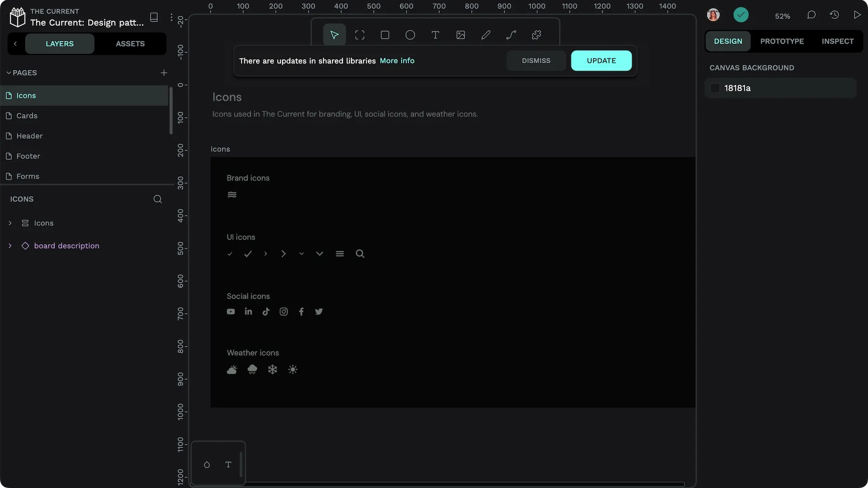
Task: Click the hamburger menu UI icon on canvas
Action: pyautogui.click(x=339, y=253)
